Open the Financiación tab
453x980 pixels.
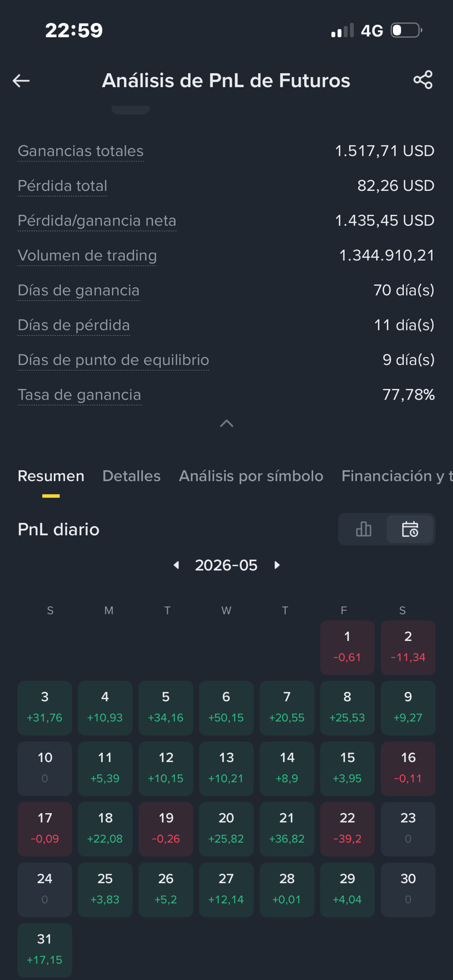pyautogui.click(x=397, y=476)
